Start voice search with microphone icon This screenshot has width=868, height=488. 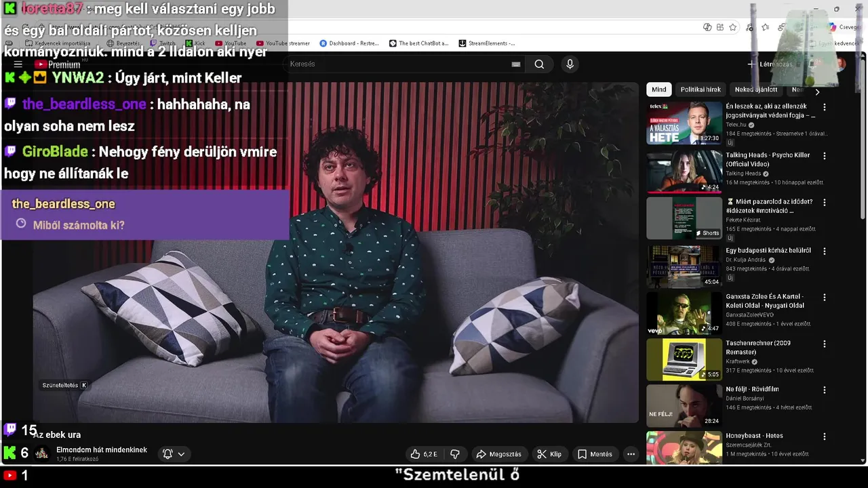tap(570, 64)
